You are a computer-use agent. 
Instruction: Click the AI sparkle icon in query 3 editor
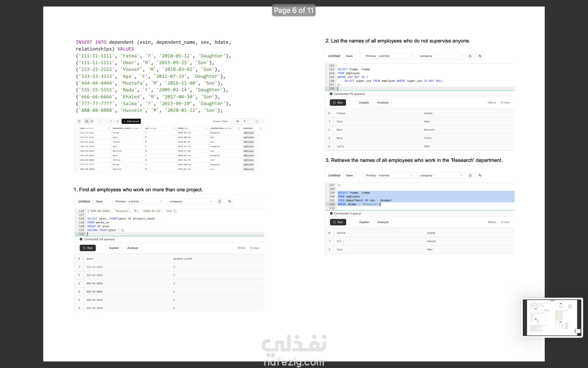[480, 175]
